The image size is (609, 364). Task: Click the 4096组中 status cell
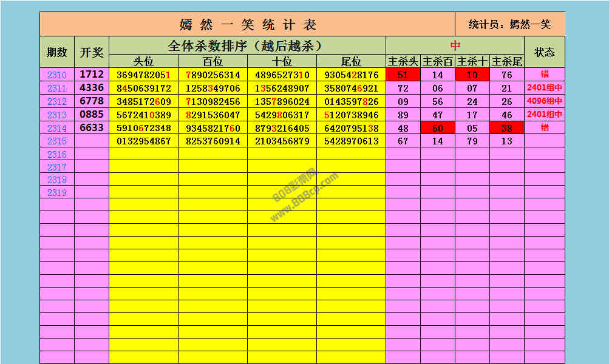coord(544,101)
